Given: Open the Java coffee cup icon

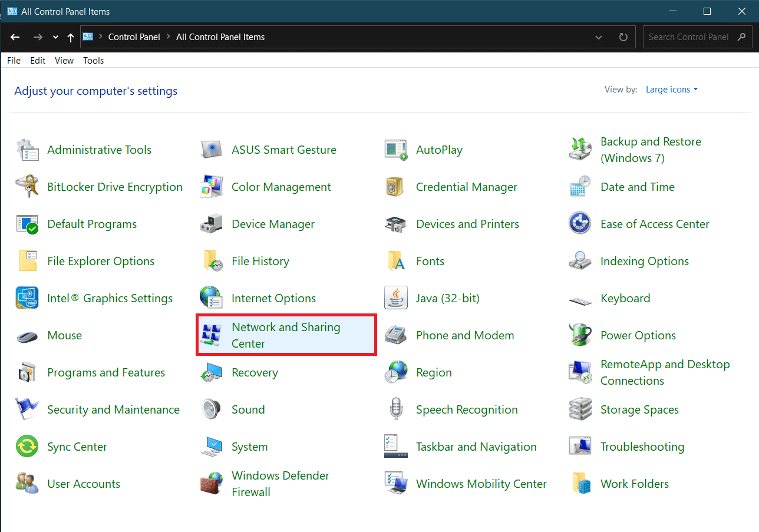Looking at the screenshot, I should tap(396, 298).
